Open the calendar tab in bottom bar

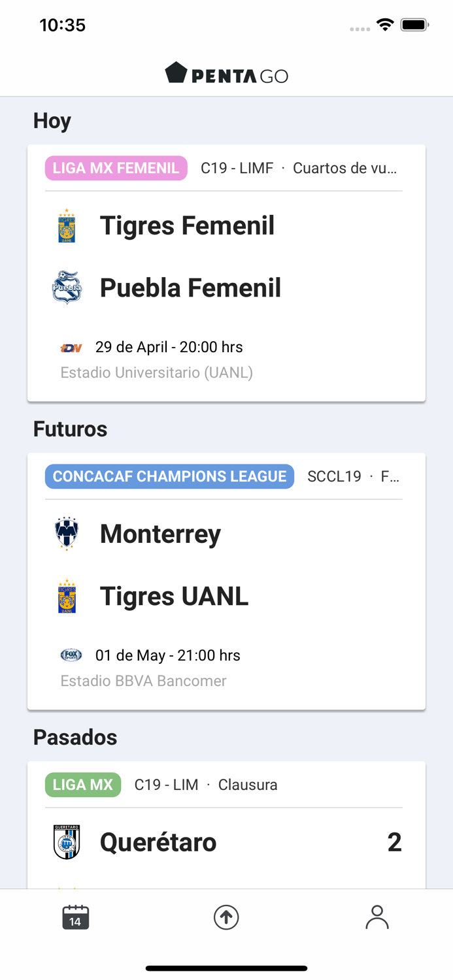[x=75, y=917]
